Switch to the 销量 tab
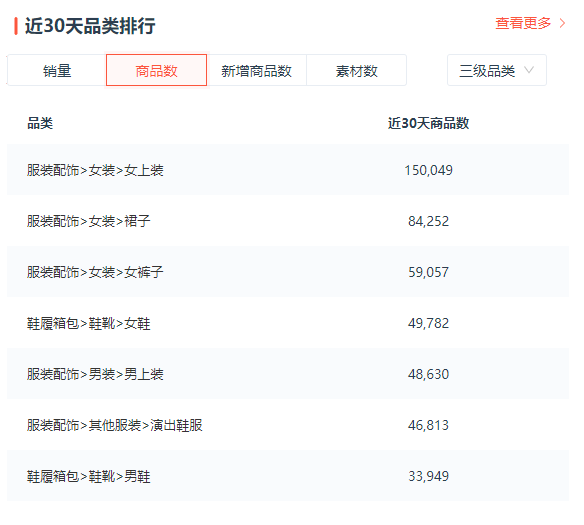Viewport: 584px width, 525px height. (57, 70)
